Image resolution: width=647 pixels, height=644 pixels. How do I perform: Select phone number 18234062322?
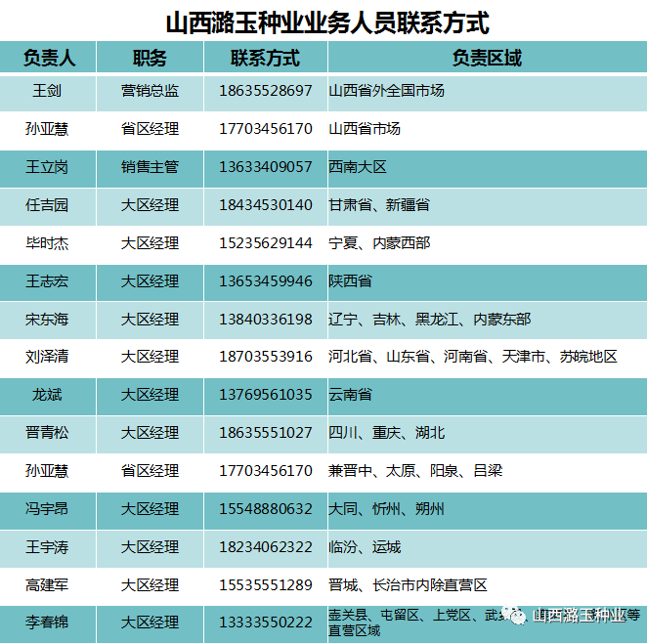point(265,547)
